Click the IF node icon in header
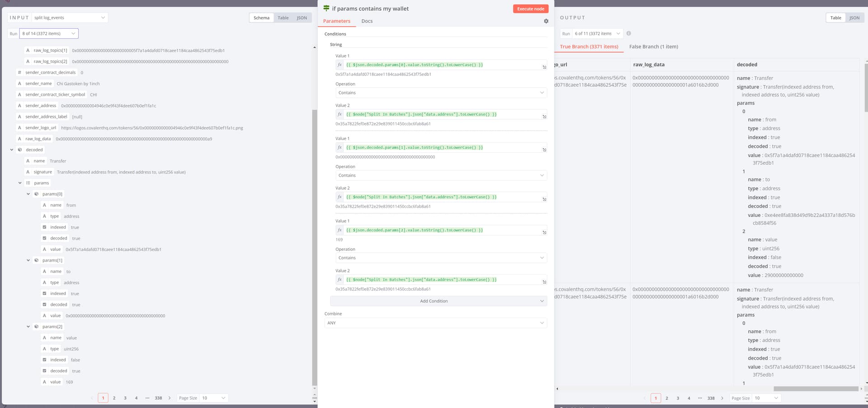868x408 pixels. point(326,9)
